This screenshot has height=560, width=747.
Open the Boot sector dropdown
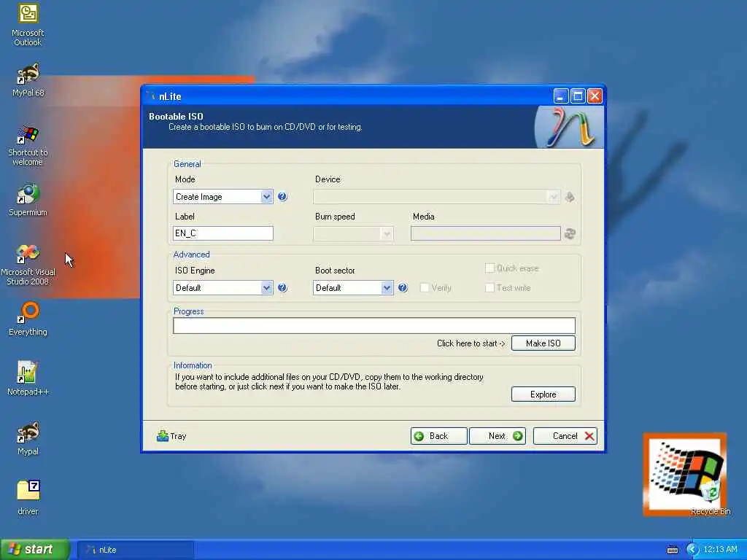pyautogui.click(x=353, y=287)
